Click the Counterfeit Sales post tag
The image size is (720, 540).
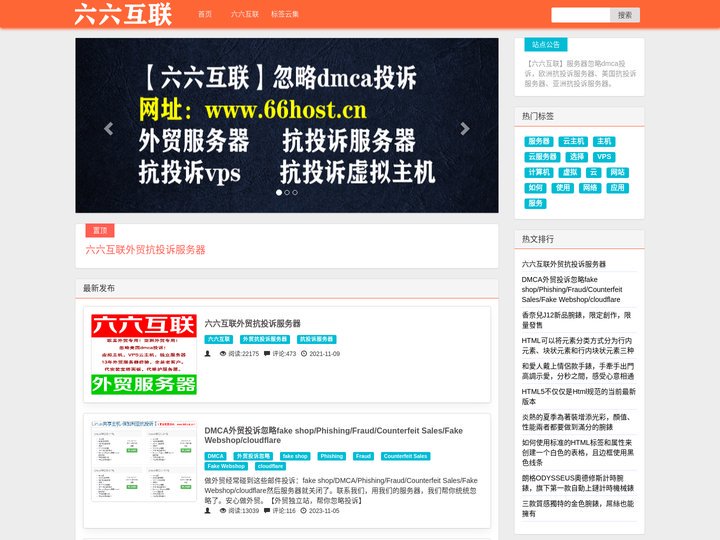[405, 456]
